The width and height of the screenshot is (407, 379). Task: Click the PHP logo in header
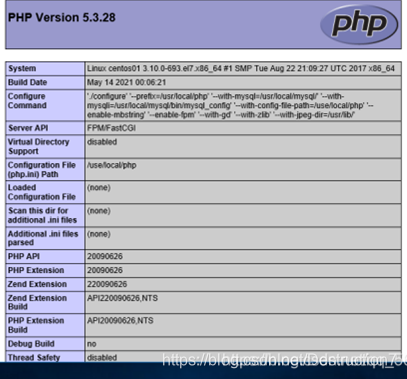coord(359,24)
